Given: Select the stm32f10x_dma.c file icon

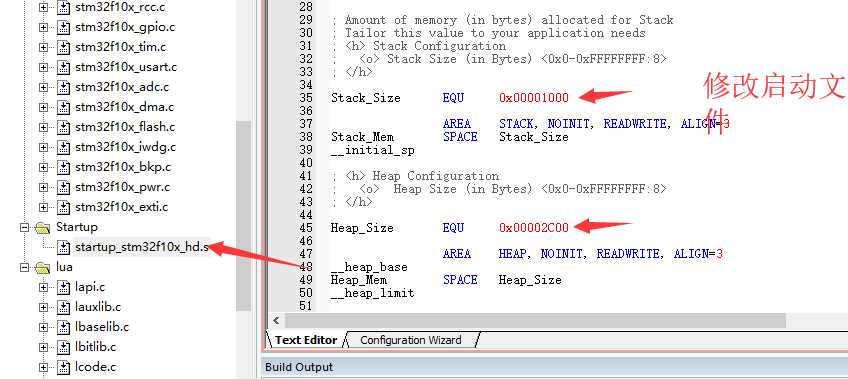Looking at the screenshot, I should tap(64, 108).
